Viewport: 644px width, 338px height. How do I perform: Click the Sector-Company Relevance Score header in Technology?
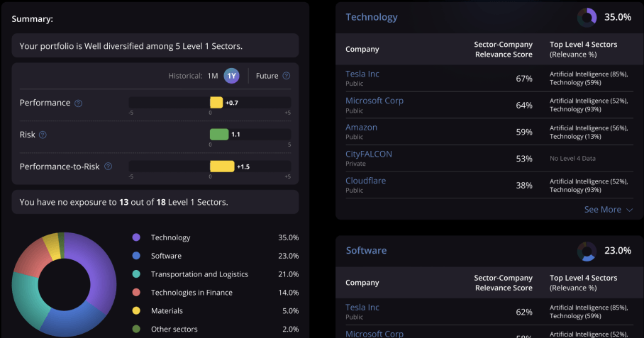point(503,49)
